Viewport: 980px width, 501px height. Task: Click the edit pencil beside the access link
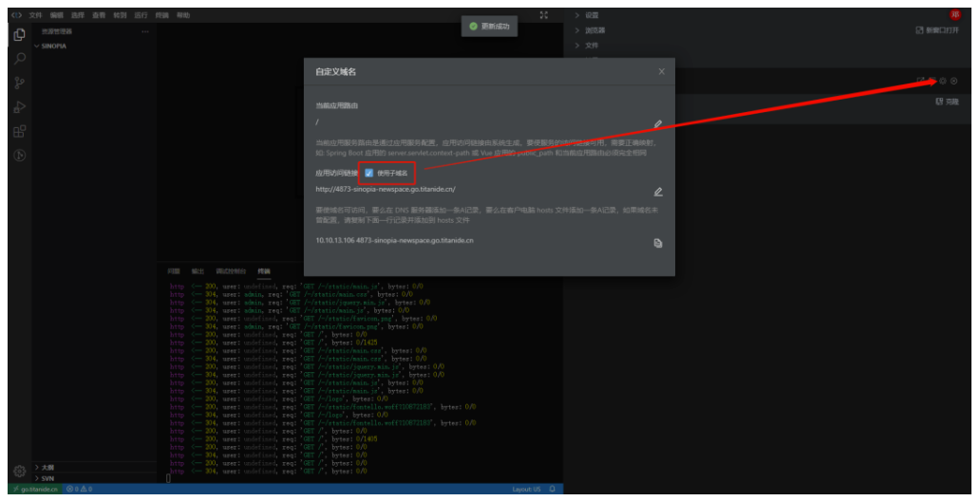(x=658, y=192)
